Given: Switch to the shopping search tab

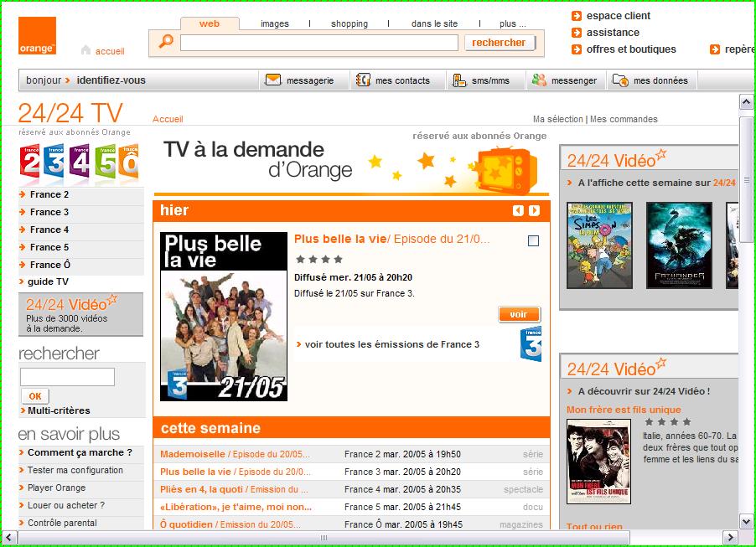Looking at the screenshot, I should pyautogui.click(x=350, y=23).
